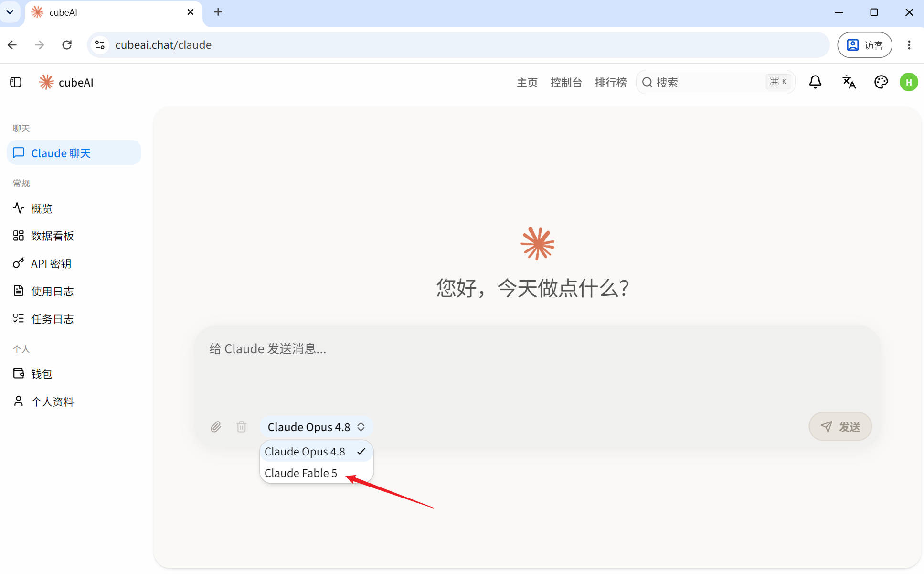Click the 个人 section label
924x574 pixels.
[21, 349]
